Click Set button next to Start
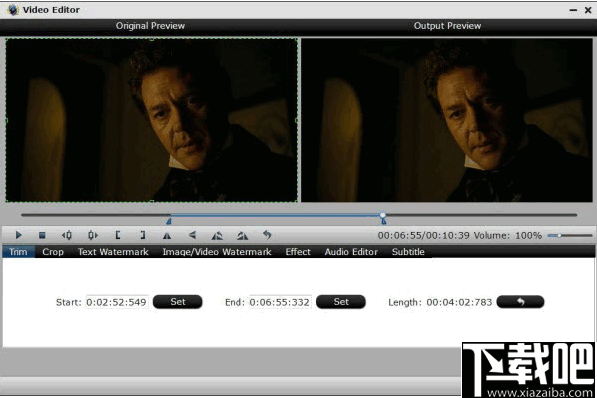Image resolution: width=597 pixels, height=398 pixels. pos(177,302)
